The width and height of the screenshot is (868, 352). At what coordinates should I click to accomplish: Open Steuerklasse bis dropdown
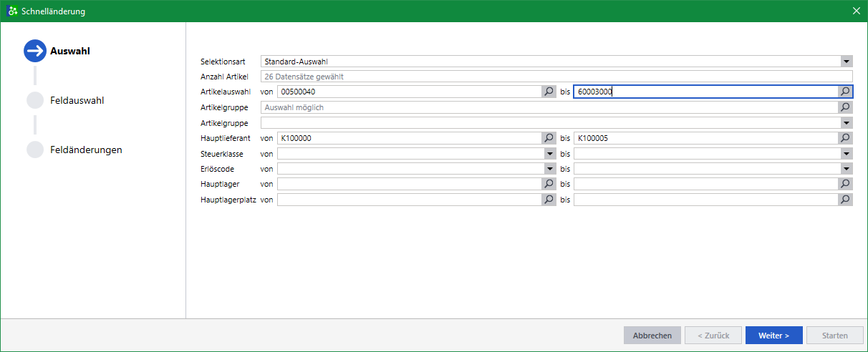tap(847, 154)
